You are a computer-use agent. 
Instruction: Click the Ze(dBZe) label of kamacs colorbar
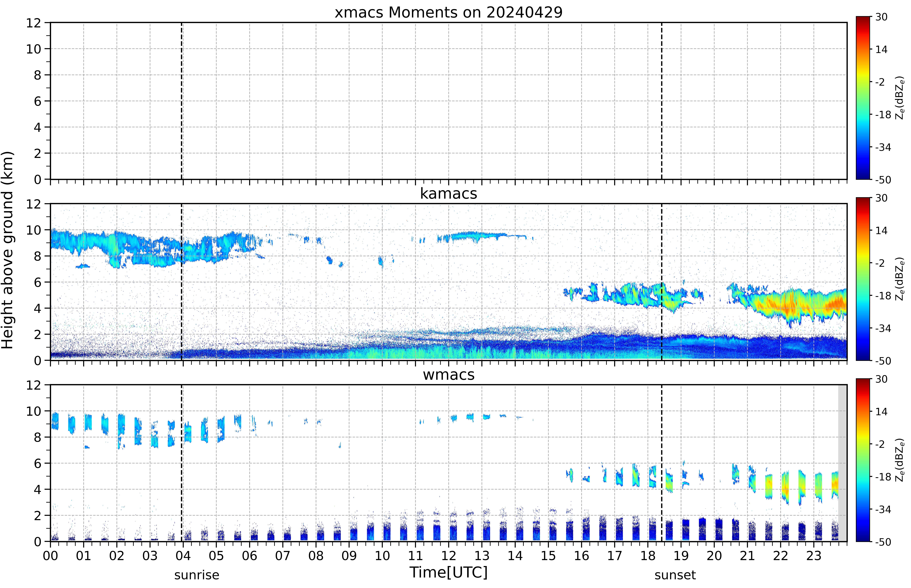tap(900, 279)
